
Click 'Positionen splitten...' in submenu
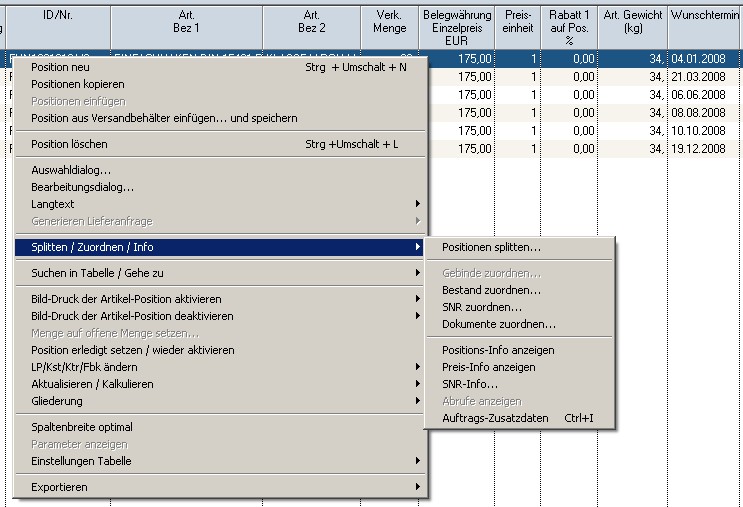[492, 247]
